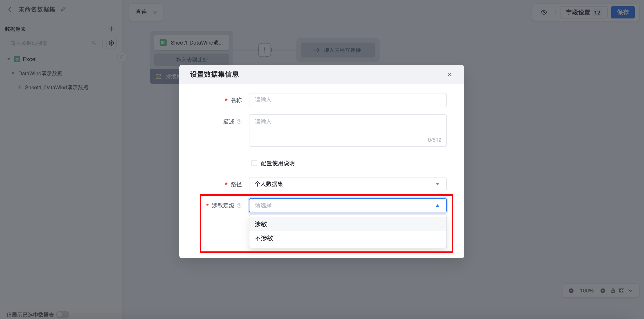Collapse the Excel tree node
This screenshot has height=319, width=644.
9,59
